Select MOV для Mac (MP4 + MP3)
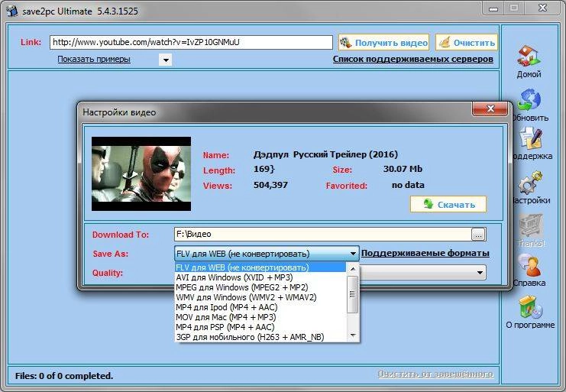This screenshot has width=566, height=392. (x=260, y=317)
